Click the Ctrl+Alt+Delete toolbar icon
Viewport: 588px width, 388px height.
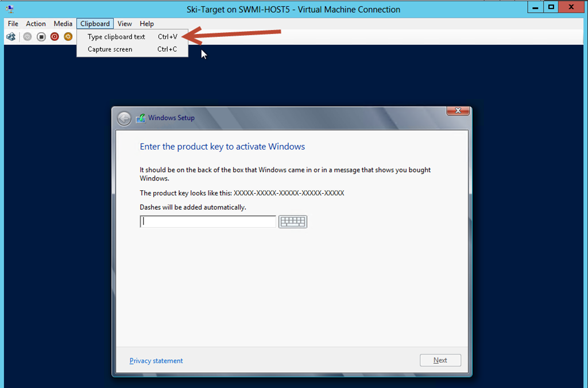pyautogui.click(x=11, y=37)
